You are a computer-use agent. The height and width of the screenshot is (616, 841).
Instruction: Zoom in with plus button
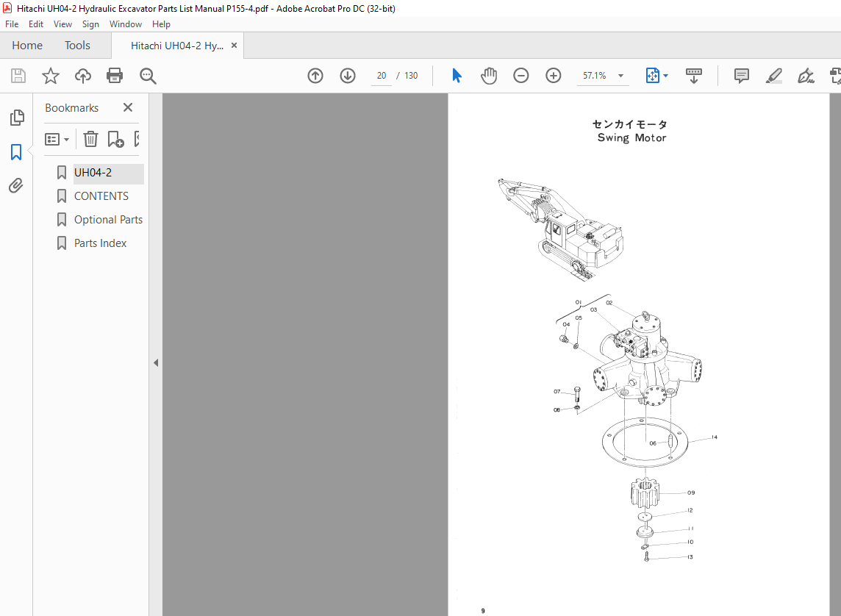click(x=553, y=76)
